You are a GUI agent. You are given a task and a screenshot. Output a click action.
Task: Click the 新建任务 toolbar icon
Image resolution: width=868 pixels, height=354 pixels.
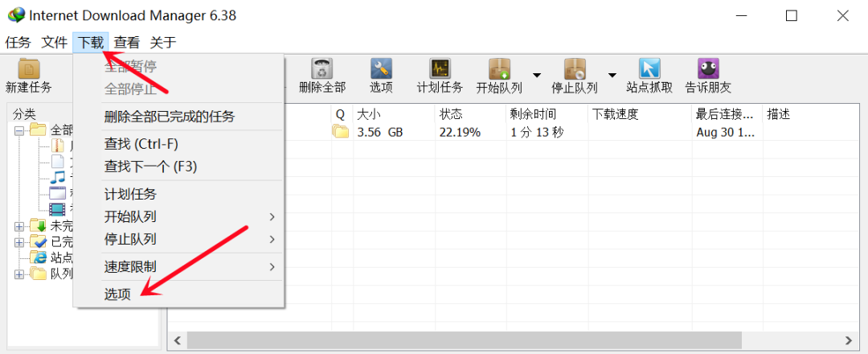coord(29,69)
